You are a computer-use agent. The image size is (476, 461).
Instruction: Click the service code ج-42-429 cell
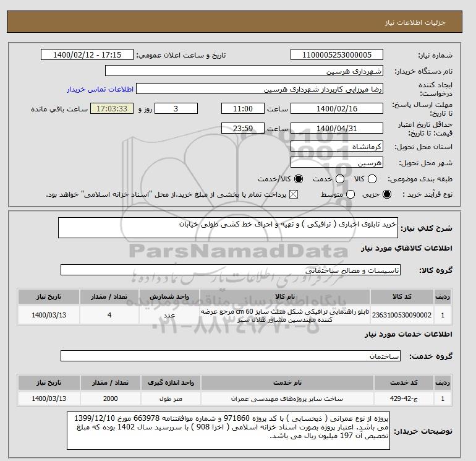point(404,399)
